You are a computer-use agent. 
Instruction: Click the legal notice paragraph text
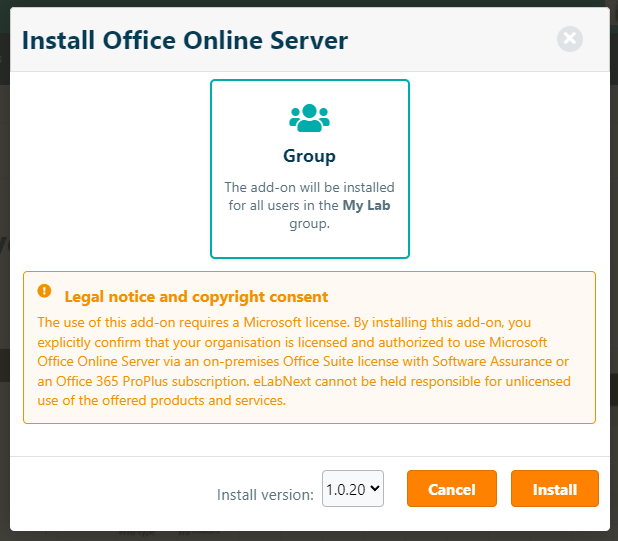pos(300,361)
